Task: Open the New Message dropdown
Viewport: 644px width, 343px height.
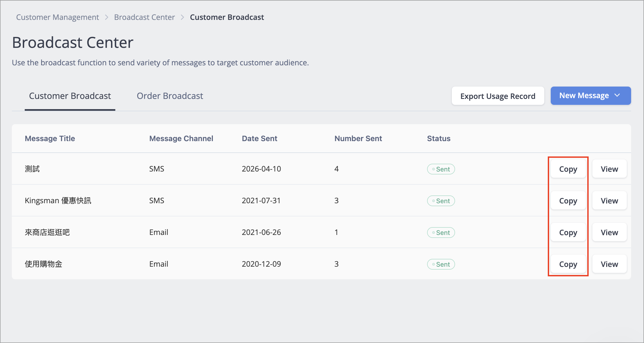Action: coord(591,96)
